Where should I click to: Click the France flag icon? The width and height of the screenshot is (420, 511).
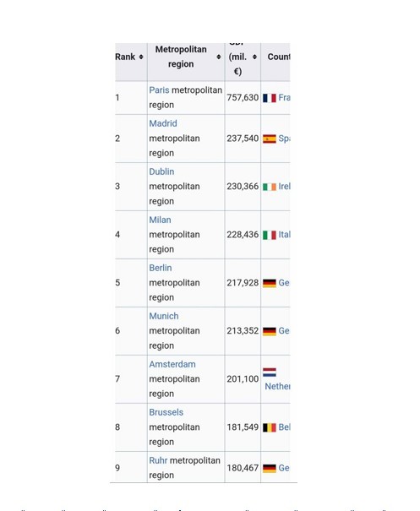click(270, 98)
